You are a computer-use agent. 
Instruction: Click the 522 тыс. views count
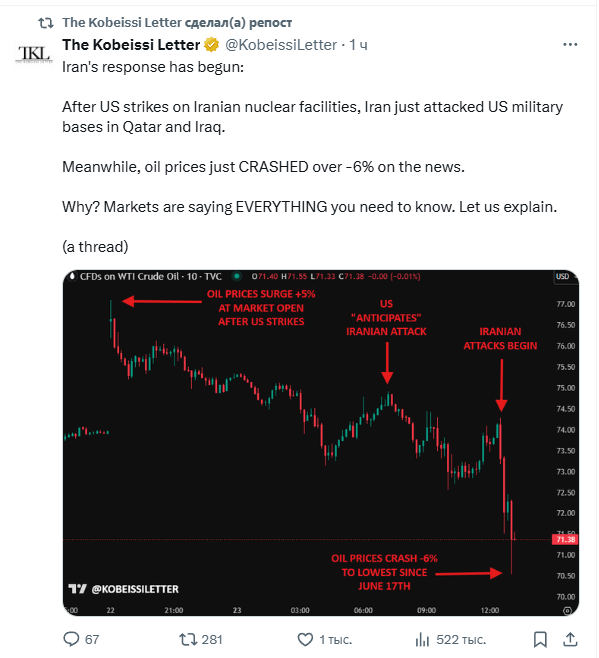(461, 640)
